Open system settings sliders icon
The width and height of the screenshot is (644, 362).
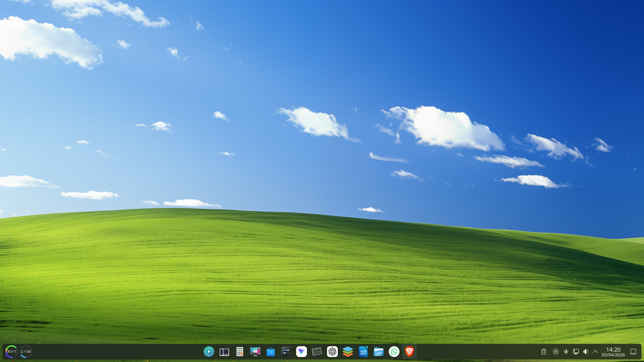click(286, 351)
